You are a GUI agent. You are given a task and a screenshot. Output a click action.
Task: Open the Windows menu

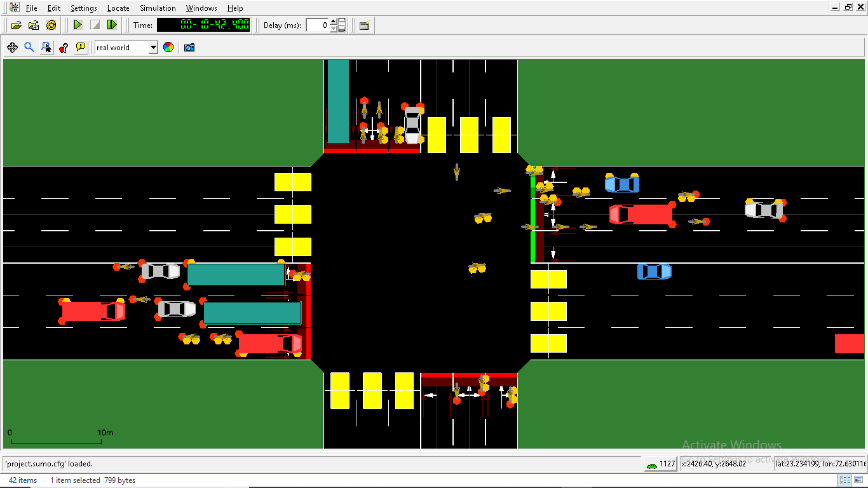(x=201, y=8)
